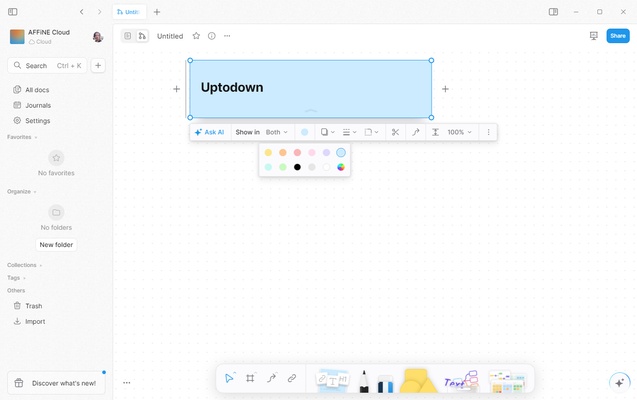The image size is (637, 400).
Task: Open the Templates tool
Action: [x=507, y=381]
